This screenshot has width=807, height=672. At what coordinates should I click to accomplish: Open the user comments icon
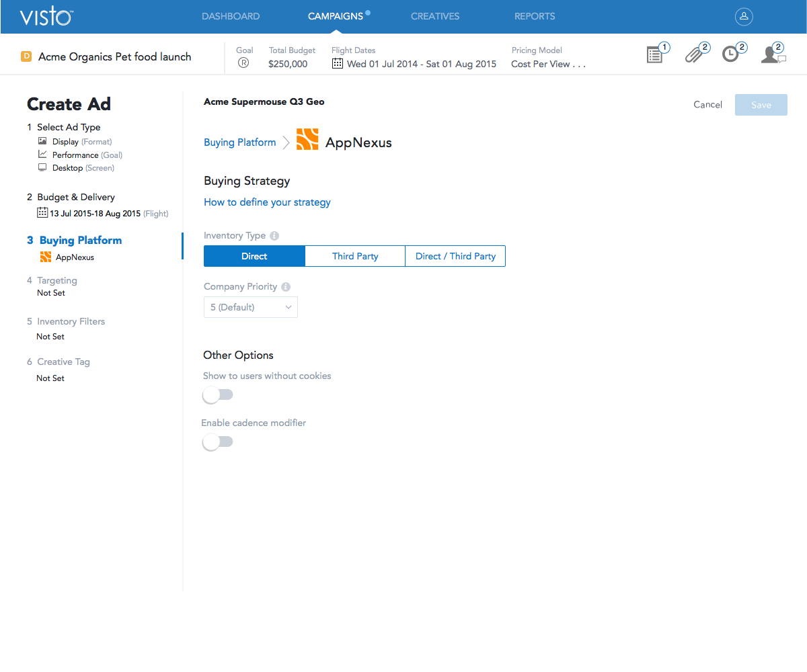click(x=771, y=55)
